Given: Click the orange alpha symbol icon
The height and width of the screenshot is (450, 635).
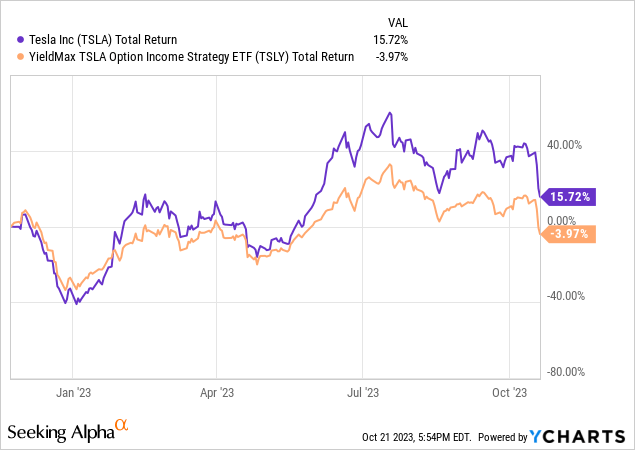Looking at the screenshot, I should pyautogui.click(x=122, y=427).
